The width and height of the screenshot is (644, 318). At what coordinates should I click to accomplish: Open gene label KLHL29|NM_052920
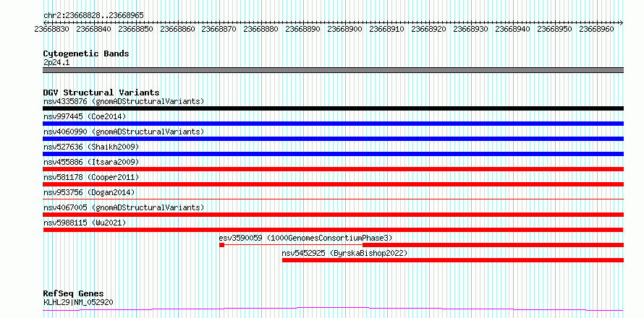[x=78, y=302]
